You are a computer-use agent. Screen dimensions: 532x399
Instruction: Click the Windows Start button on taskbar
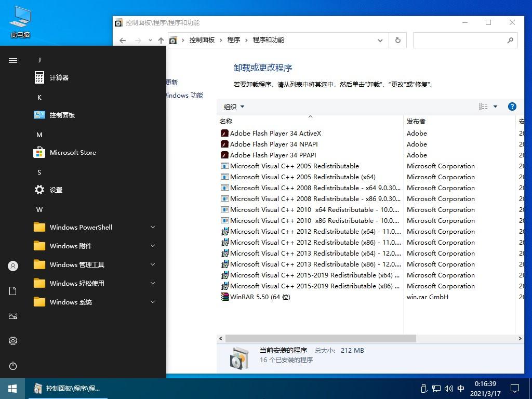click(x=12, y=389)
